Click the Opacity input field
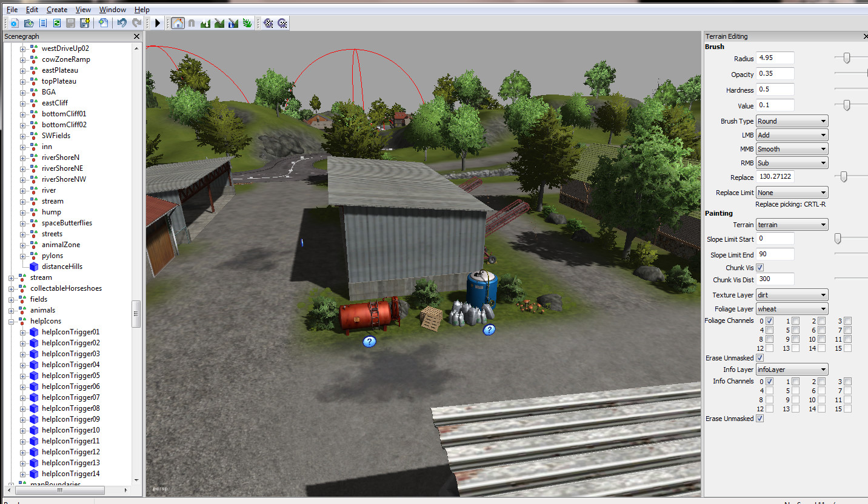The height and width of the screenshot is (504, 868). [x=775, y=74]
